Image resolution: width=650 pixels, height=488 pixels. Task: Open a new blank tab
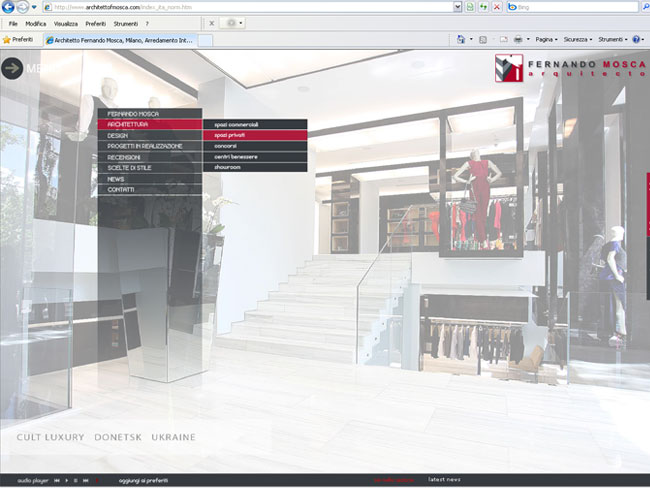click(x=205, y=41)
